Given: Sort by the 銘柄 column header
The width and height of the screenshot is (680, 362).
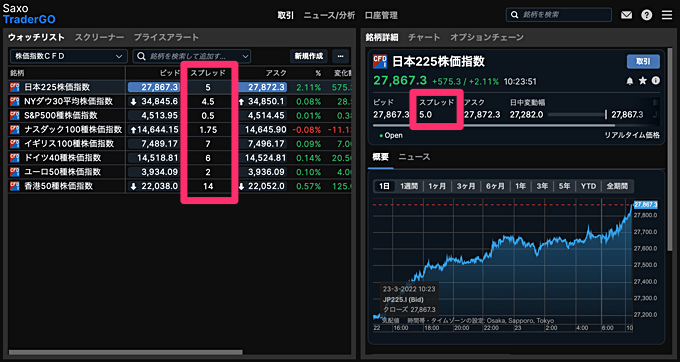Looking at the screenshot, I should [18, 73].
